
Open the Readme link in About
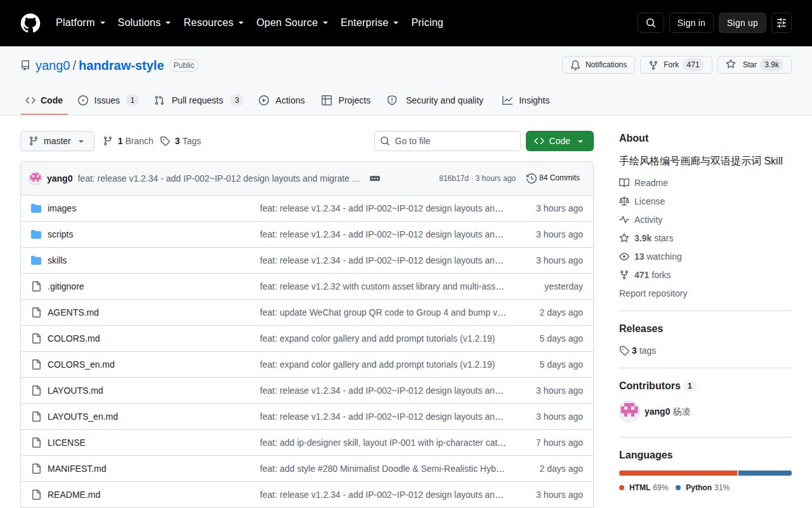coord(644,183)
